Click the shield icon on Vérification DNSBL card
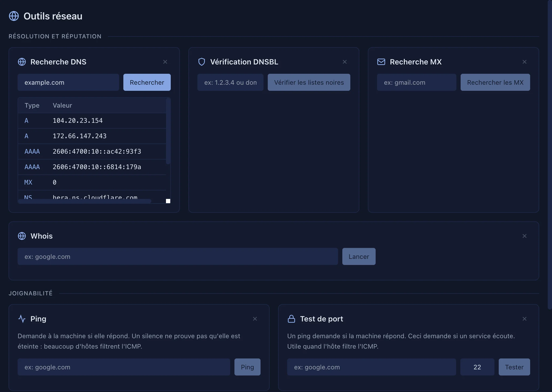This screenshot has height=392, width=552. pos(202,62)
